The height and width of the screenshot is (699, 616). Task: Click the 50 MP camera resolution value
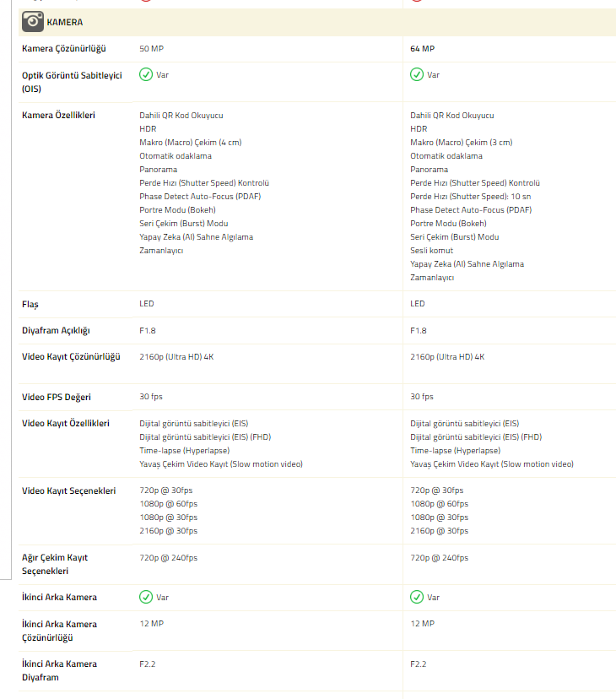pos(151,49)
